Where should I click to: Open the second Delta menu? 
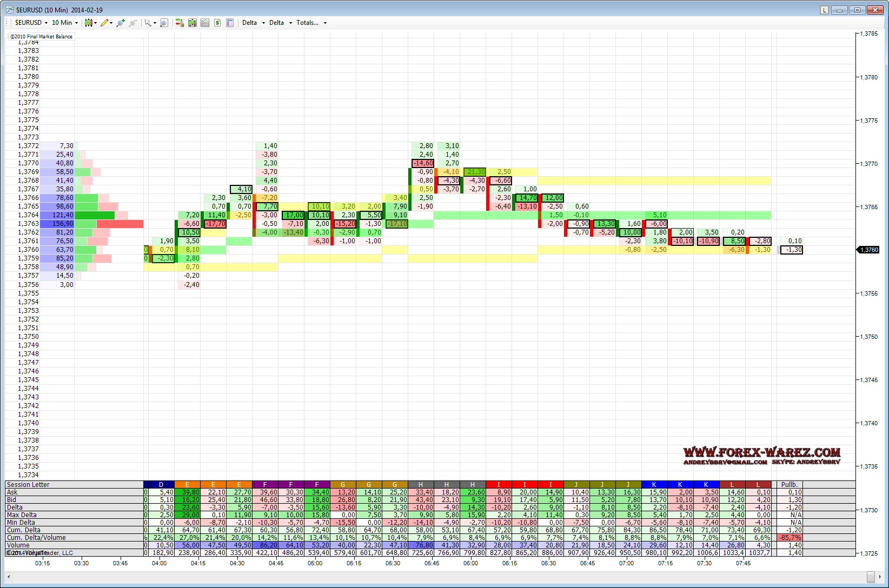click(x=281, y=23)
